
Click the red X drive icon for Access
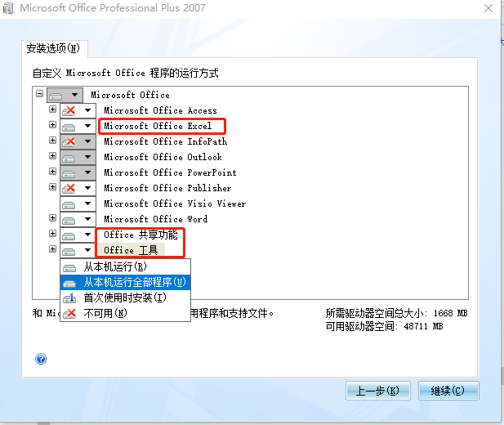69,110
